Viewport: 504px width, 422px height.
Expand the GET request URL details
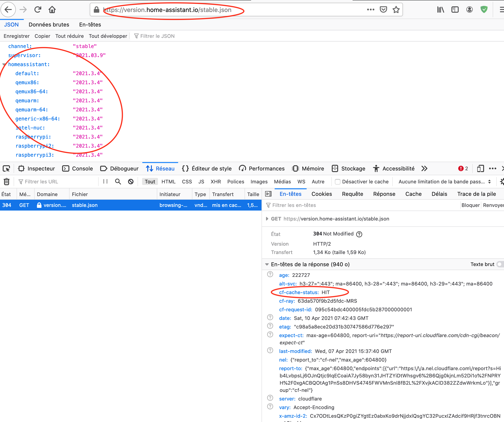click(x=267, y=219)
